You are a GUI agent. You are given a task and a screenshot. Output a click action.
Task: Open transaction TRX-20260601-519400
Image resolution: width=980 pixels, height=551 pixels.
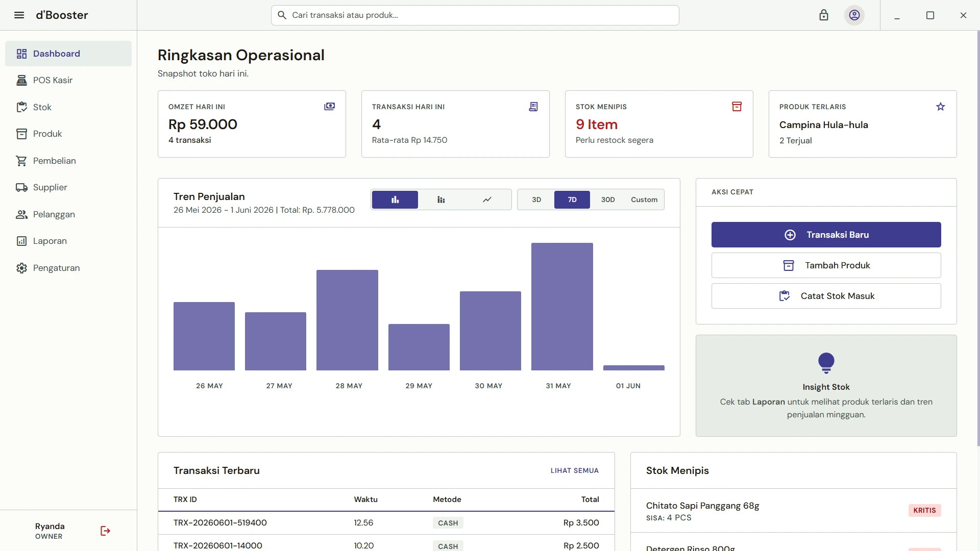[x=386, y=523]
